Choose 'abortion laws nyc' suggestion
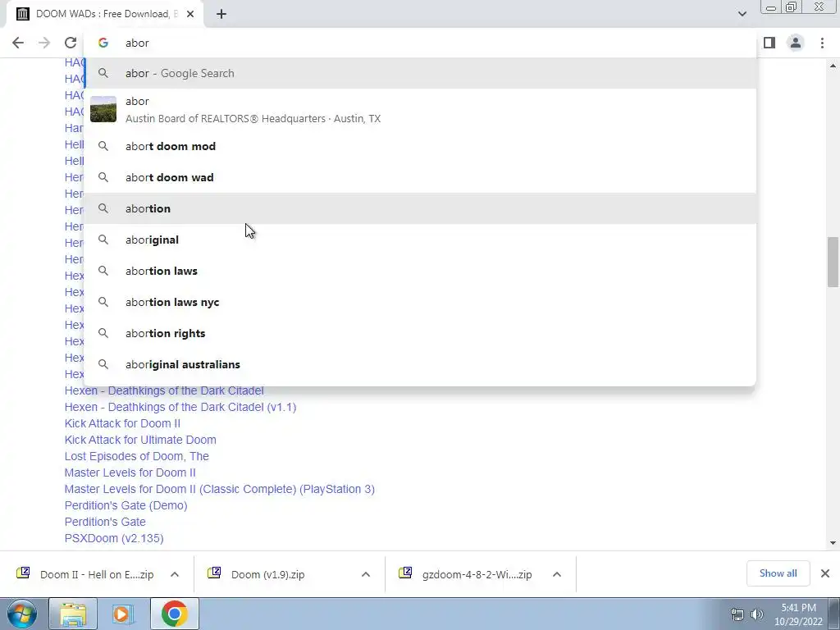 (x=420, y=302)
